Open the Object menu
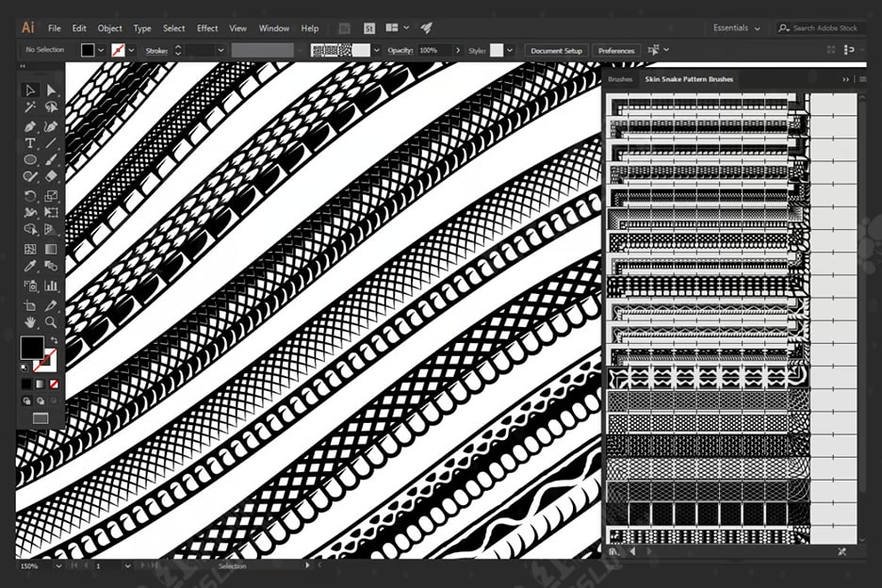This screenshot has height=588, width=882. (x=109, y=28)
